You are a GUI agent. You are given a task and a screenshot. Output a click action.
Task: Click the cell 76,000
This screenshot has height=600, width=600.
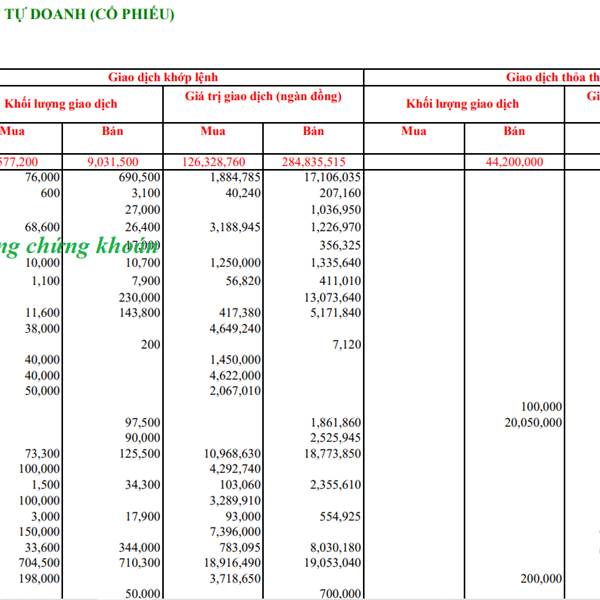[x=42, y=177]
